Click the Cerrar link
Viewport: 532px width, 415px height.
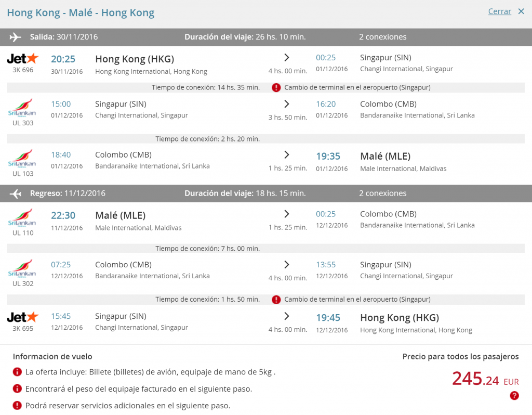pos(499,11)
